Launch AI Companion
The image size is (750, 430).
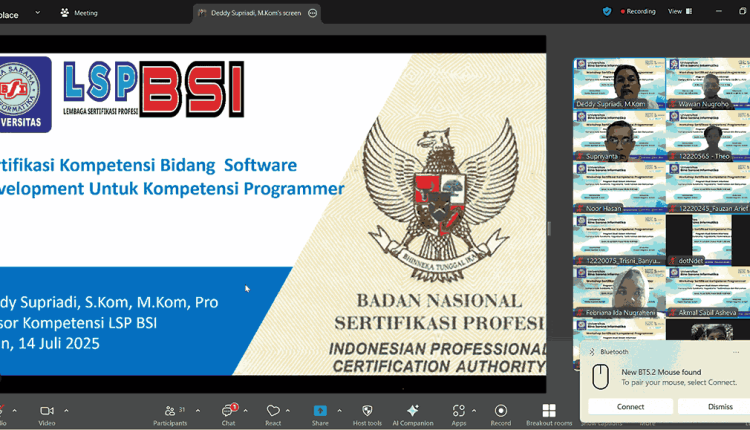click(413, 415)
